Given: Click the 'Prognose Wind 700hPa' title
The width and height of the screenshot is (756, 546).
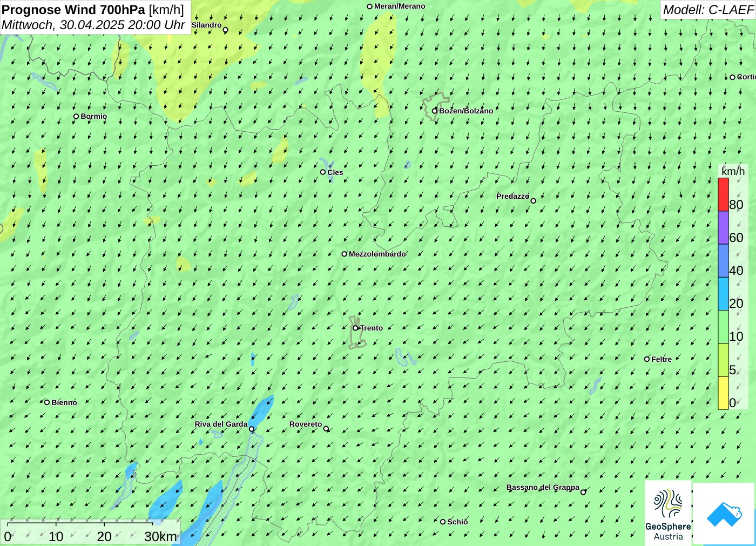Looking at the screenshot, I should pos(73,10).
